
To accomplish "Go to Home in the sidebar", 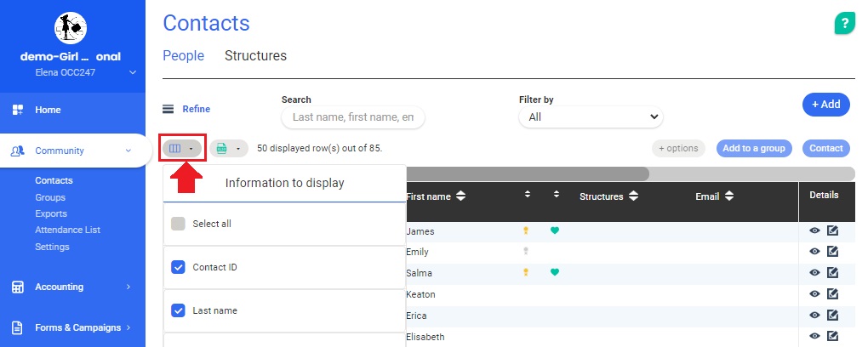I will tap(48, 110).
